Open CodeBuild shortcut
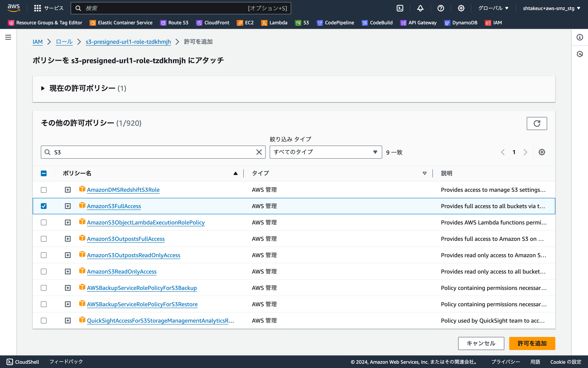 point(377,23)
